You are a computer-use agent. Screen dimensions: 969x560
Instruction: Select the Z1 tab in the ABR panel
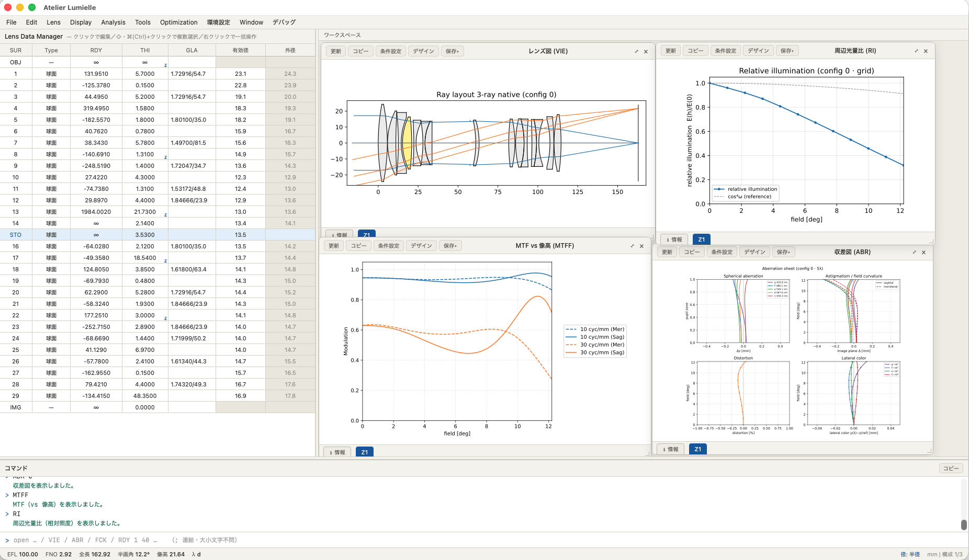[697, 449]
